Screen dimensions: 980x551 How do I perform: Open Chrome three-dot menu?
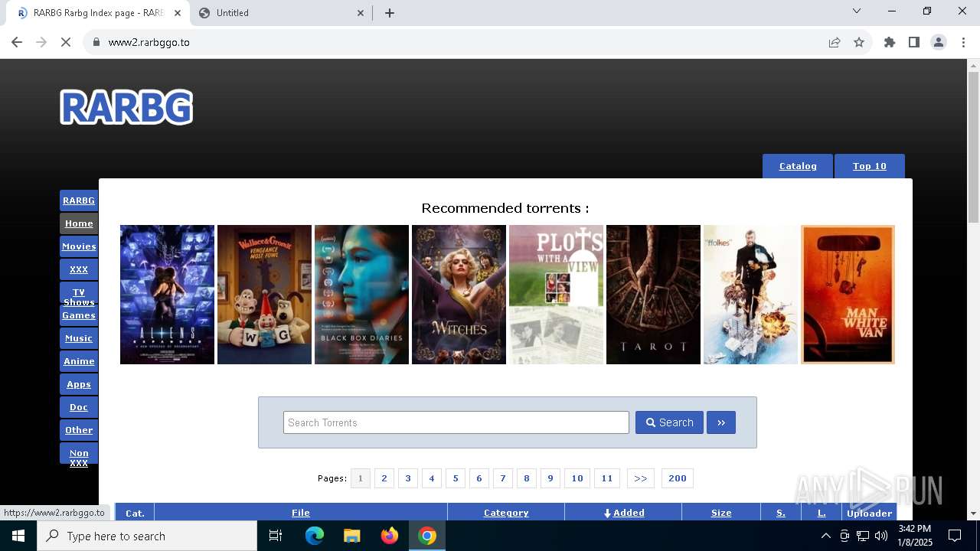[x=963, y=42]
